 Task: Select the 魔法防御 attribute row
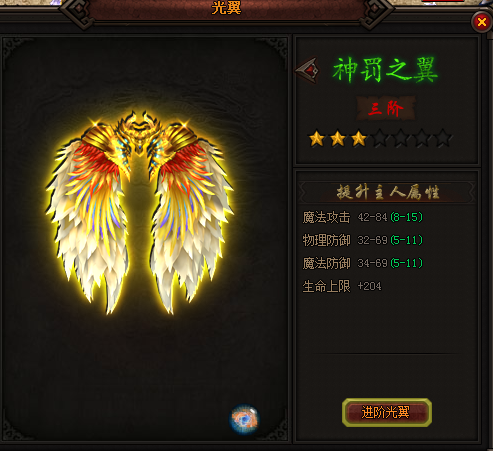(x=363, y=263)
